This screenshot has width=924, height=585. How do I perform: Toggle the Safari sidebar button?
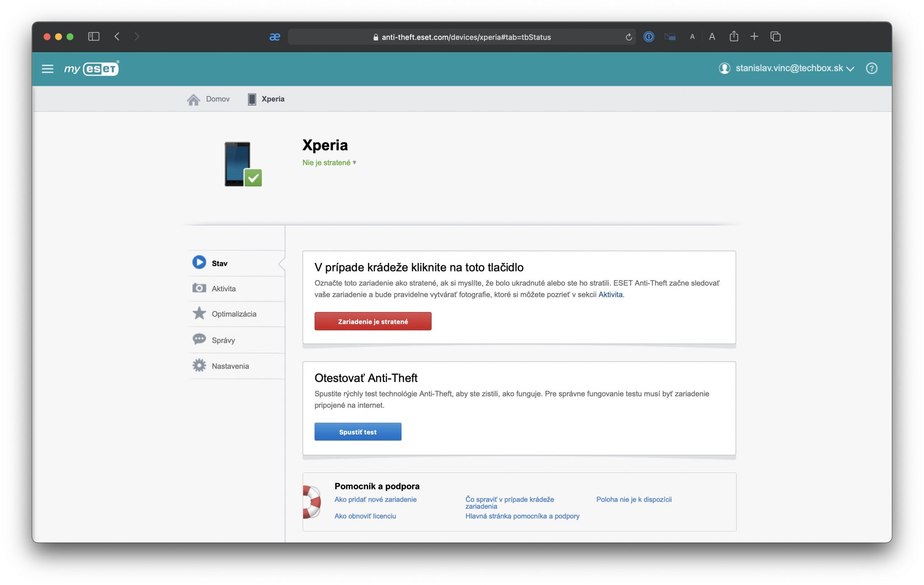click(x=93, y=37)
